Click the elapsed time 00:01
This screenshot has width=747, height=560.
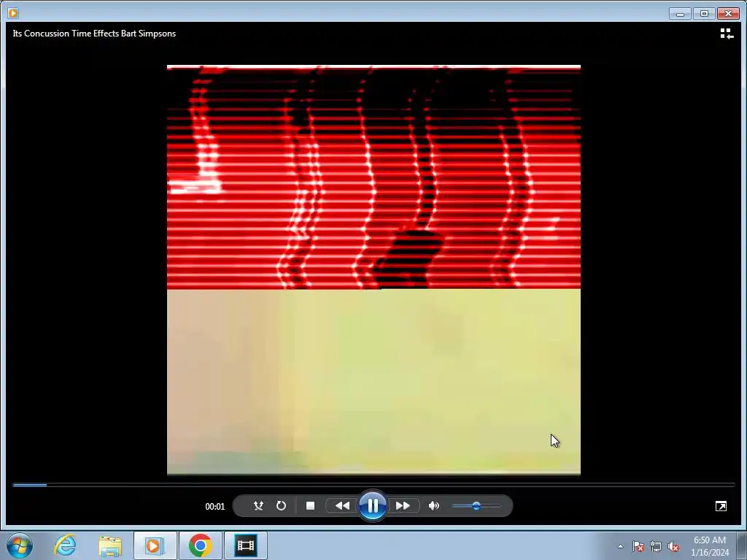[x=215, y=506]
